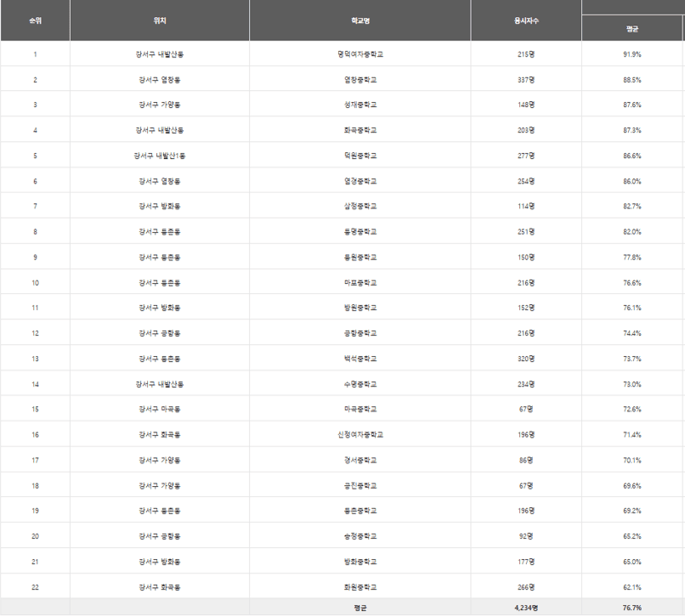Click the 266명 examinee count cell

pyautogui.click(x=526, y=587)
